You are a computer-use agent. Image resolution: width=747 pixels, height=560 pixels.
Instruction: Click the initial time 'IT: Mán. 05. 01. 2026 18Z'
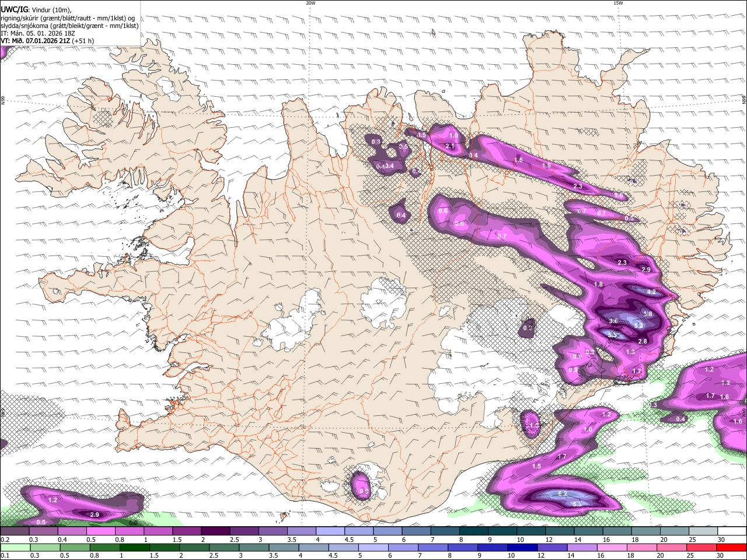click(39, 33)
